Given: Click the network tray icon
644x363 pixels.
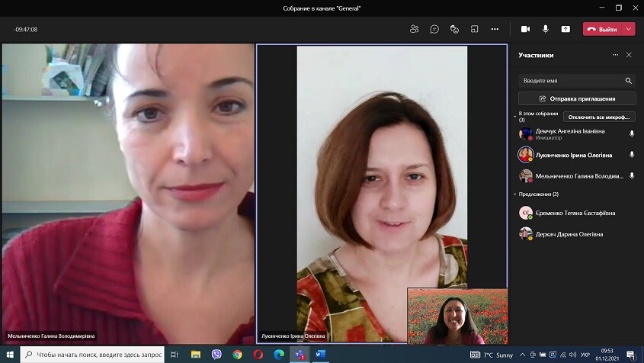Looking at the screenshot, I should click(563, 355).
